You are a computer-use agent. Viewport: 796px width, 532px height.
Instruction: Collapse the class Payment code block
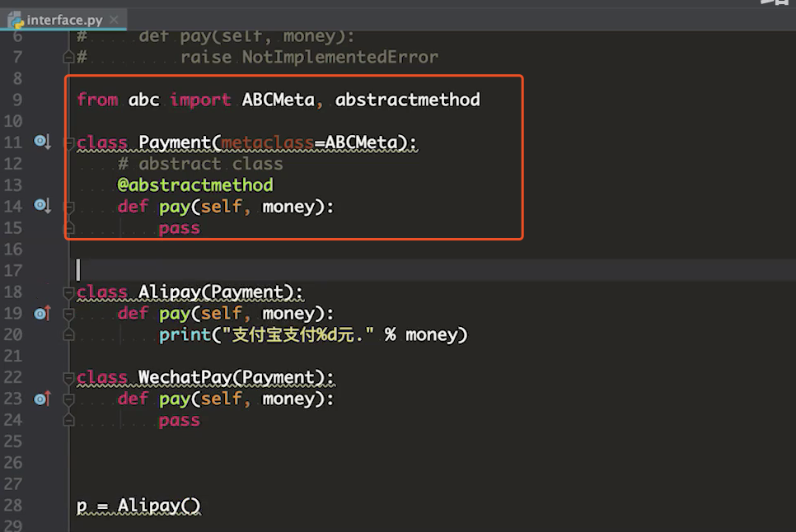[x=68, y=142]
